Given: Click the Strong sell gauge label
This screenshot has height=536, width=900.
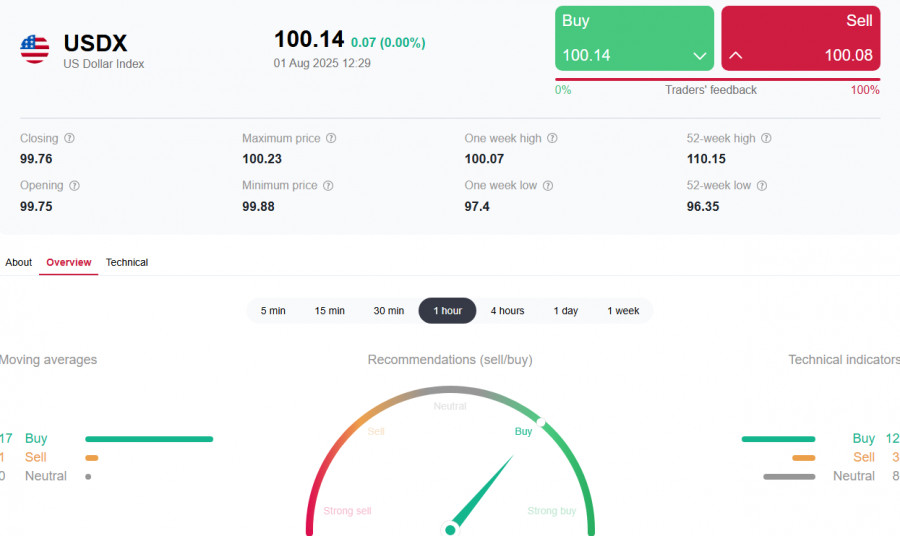Looking at the screenshot, I should coord(347,511).
